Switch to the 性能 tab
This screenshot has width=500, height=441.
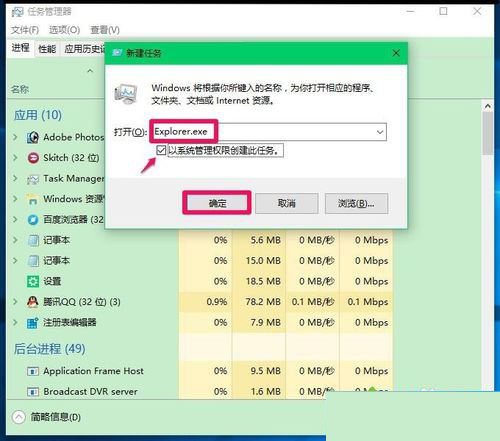tap(47, 49)
